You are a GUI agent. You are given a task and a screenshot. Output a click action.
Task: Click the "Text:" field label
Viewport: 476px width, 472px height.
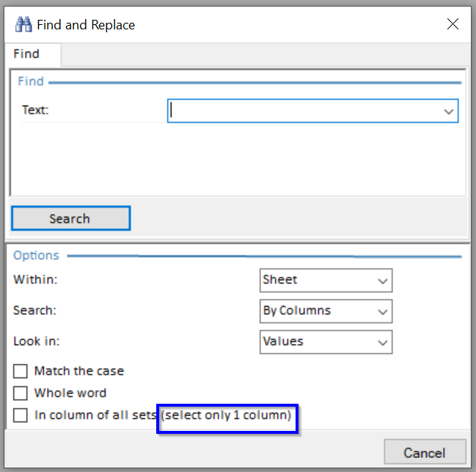34,111
